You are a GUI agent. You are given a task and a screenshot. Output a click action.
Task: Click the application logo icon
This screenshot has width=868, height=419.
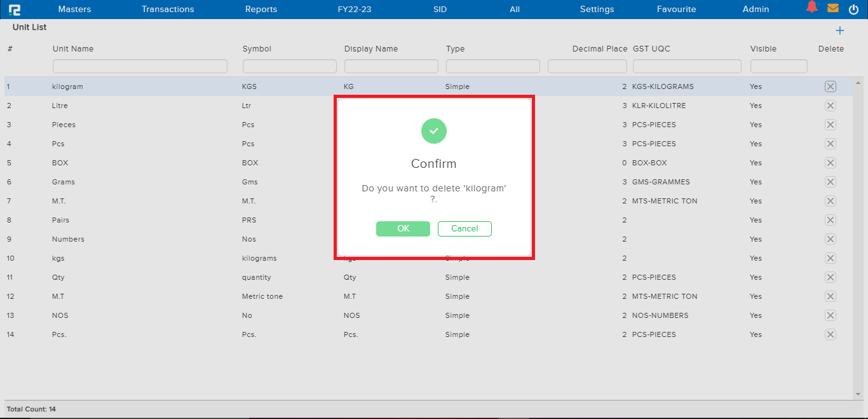click(x=14, y=10)
